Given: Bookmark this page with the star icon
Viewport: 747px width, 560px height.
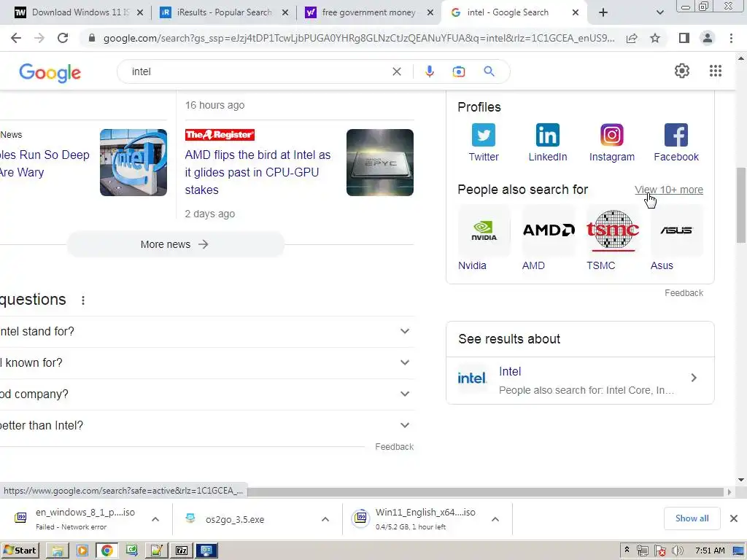Looking at the screenshot, I should point(655,38).
